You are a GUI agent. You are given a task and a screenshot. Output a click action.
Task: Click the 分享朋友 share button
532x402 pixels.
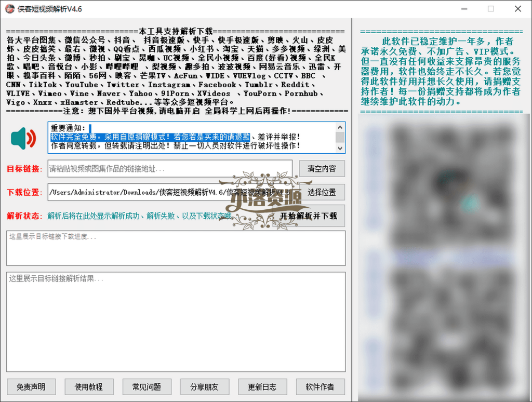205,387
